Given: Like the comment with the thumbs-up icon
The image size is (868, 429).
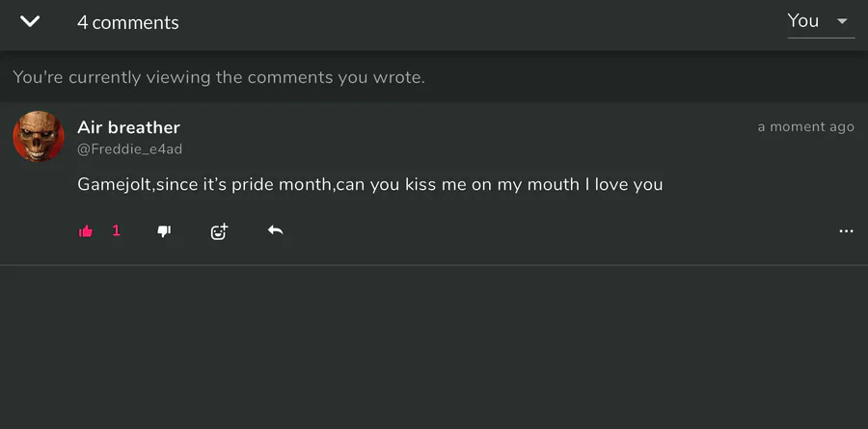Looking at the screenshot, I should 85,231.
